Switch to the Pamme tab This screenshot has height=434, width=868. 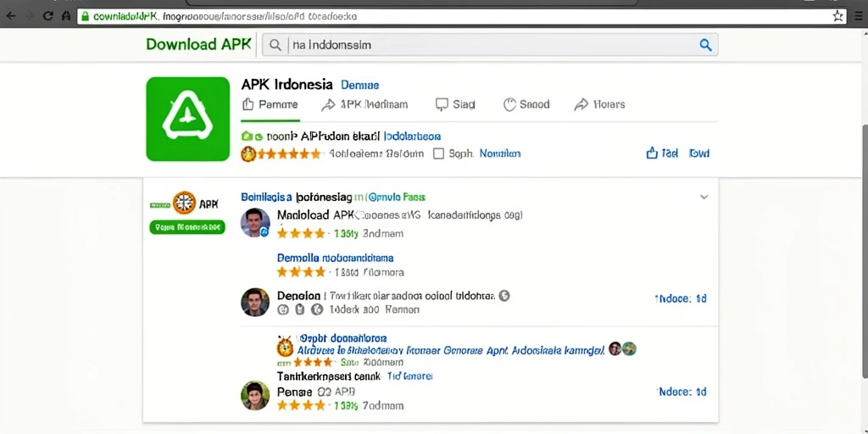(270, 104)
